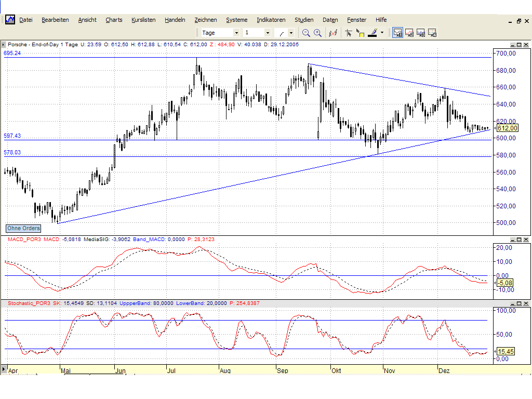
Task: Select the Zoom In magnifier tool
Action: click(x=317, y=32)
